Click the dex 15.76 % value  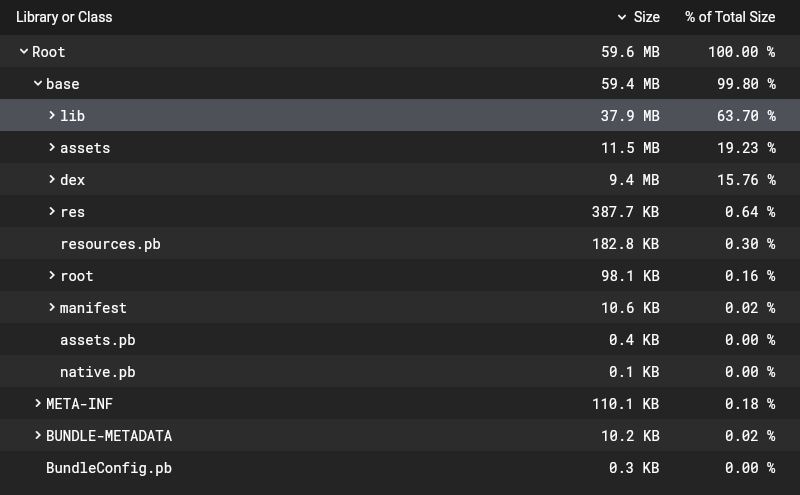click(746, 180)
